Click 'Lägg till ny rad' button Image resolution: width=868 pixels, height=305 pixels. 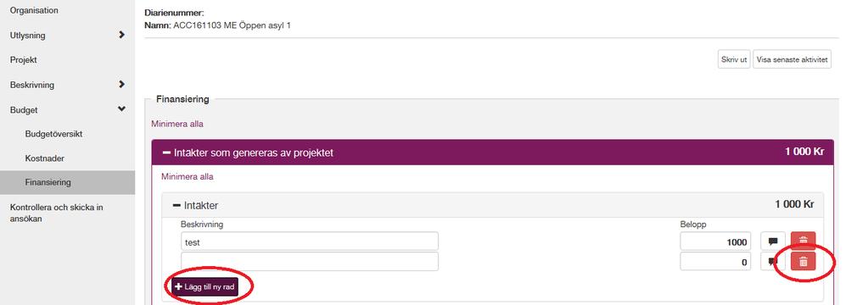point(204,286)
